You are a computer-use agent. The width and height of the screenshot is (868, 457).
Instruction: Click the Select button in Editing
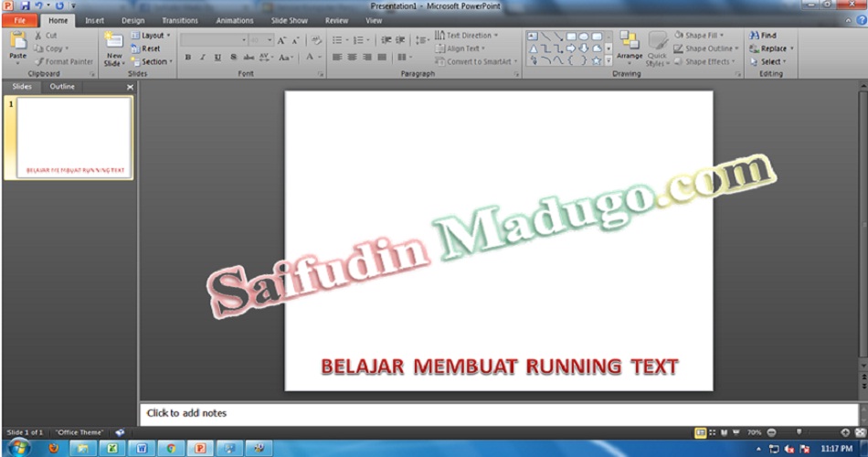click(767, 61)
